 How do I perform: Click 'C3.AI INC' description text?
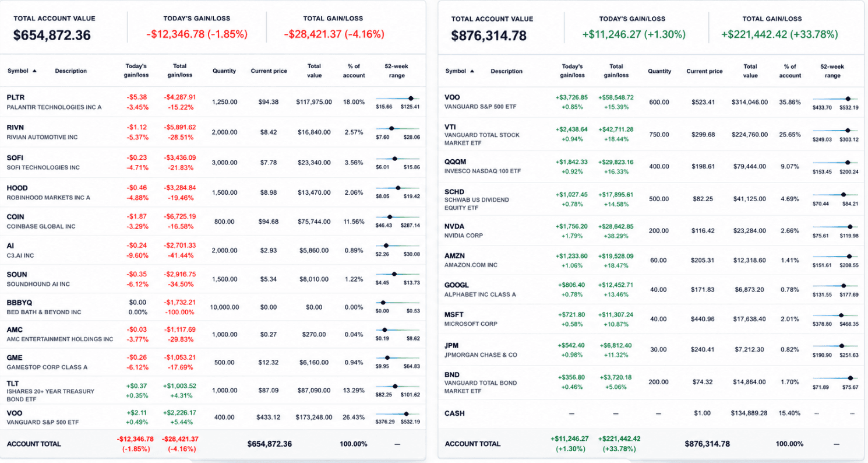coord(20,255)
